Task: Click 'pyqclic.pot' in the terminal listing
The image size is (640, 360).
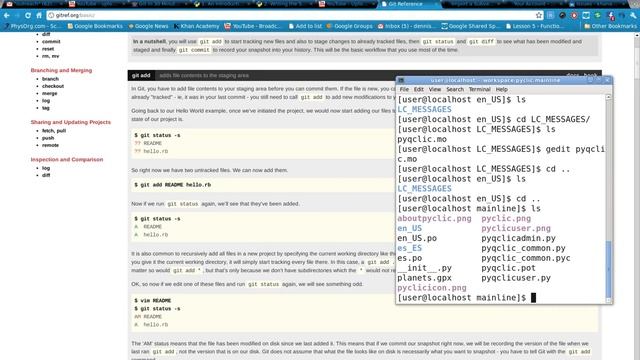Action: point(508,268)
